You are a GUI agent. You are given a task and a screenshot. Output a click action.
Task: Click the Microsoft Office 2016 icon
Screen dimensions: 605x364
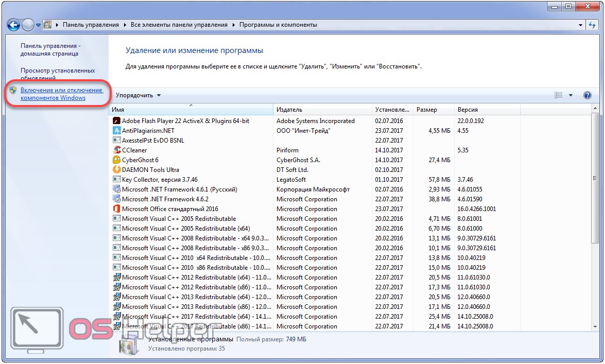click(x=116, y=209)
